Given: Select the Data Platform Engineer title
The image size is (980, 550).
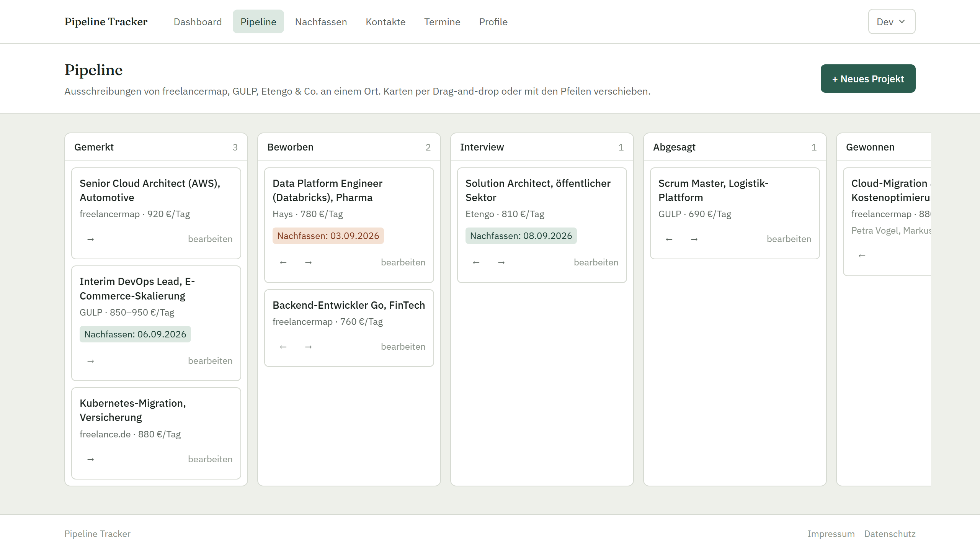Looking at the screenshot, I should click(327, 190).
